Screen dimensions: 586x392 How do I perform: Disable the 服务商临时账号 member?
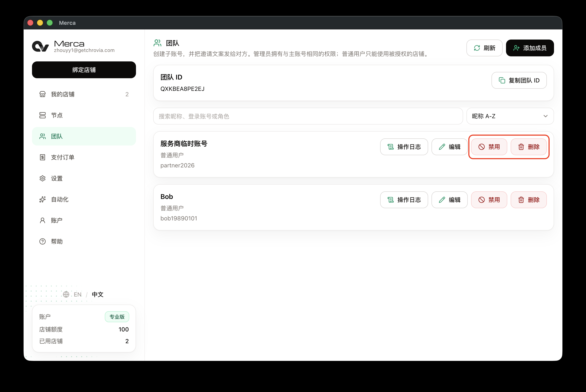489,147
